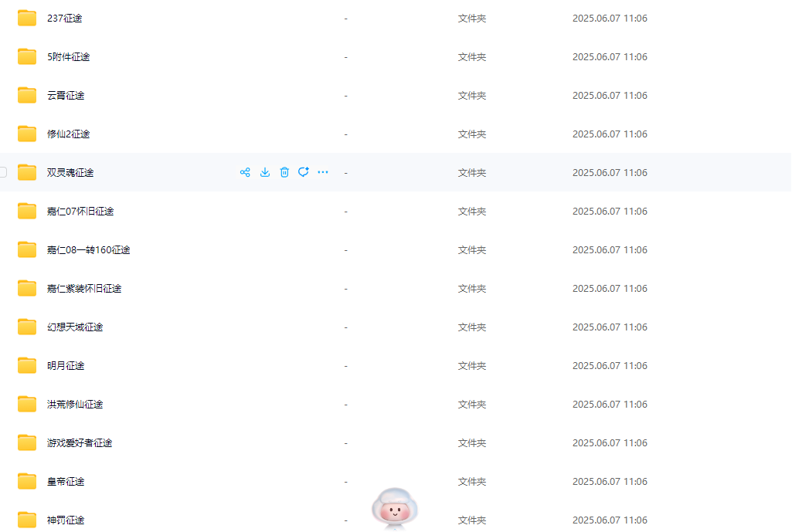The image size is (792, 532).
Task: Click the floating mascot assistant icon
Action: pos(395,509)
